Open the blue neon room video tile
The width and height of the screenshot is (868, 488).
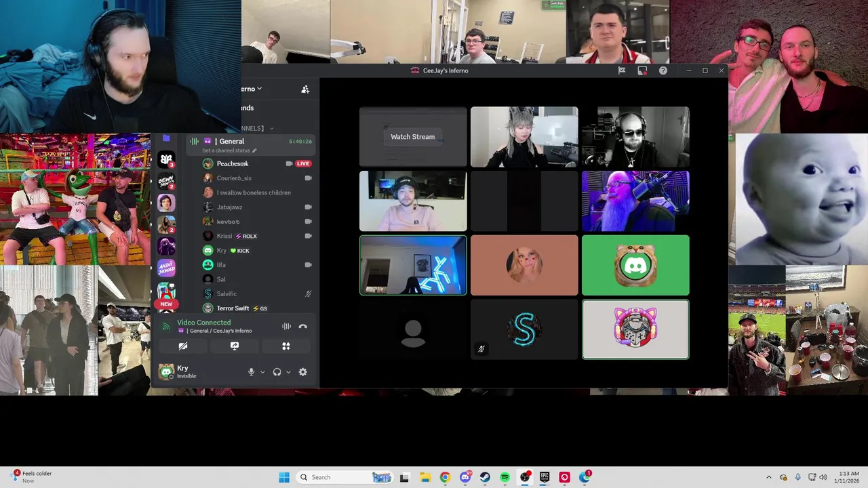click(413, 265)
